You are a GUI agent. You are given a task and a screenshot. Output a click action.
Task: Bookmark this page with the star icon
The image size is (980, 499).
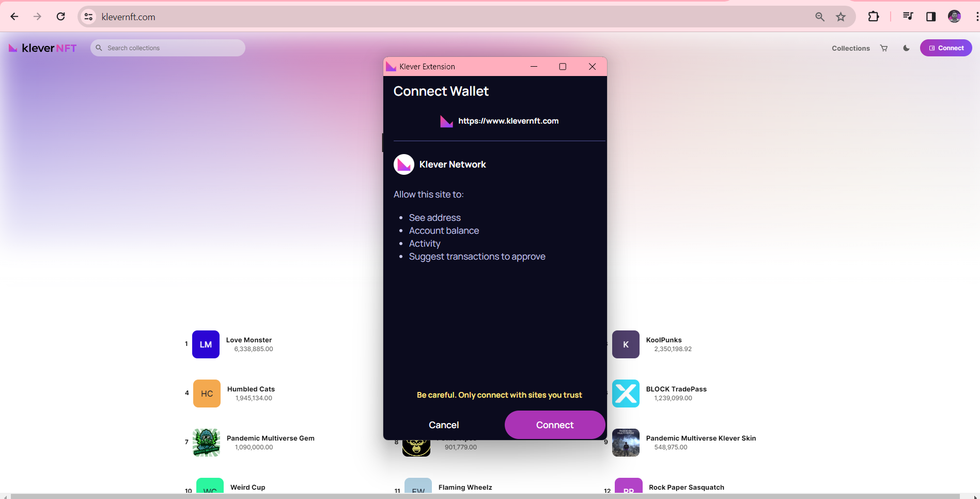tap(841, 17)
